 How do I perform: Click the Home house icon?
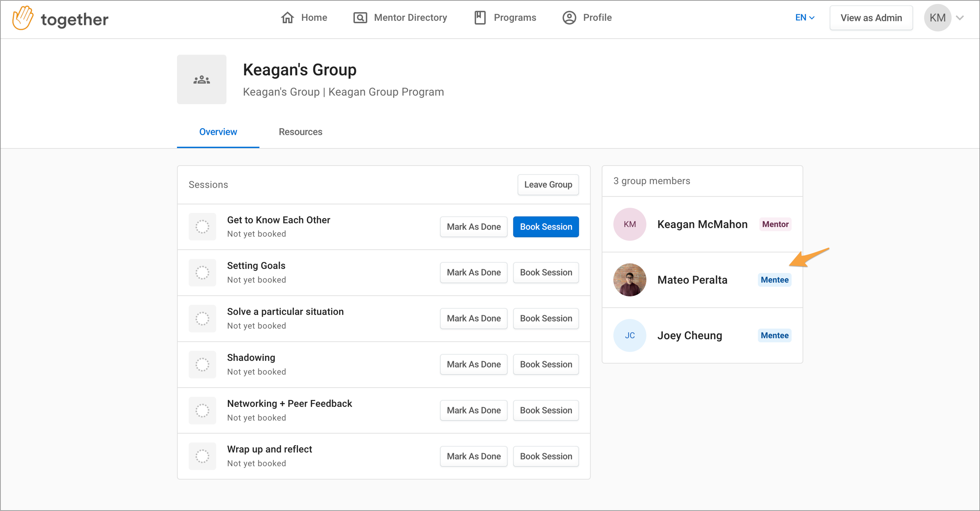(x=288, y=17)
